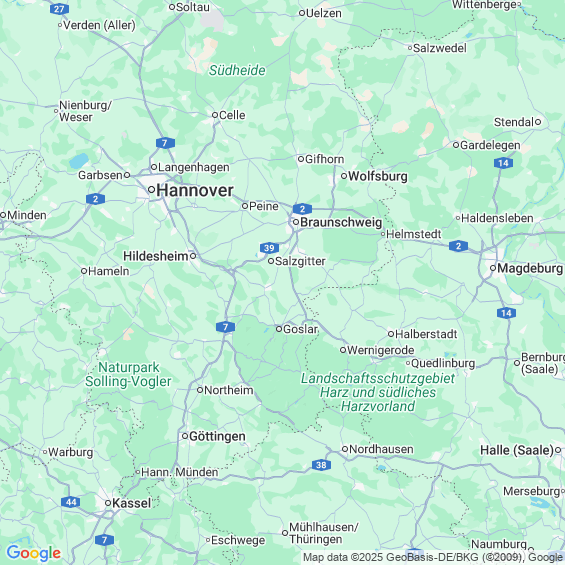The height and width of the screenshot is (565, 565).
Task: Select the Braunschweig city label
Action: [341, 222]
